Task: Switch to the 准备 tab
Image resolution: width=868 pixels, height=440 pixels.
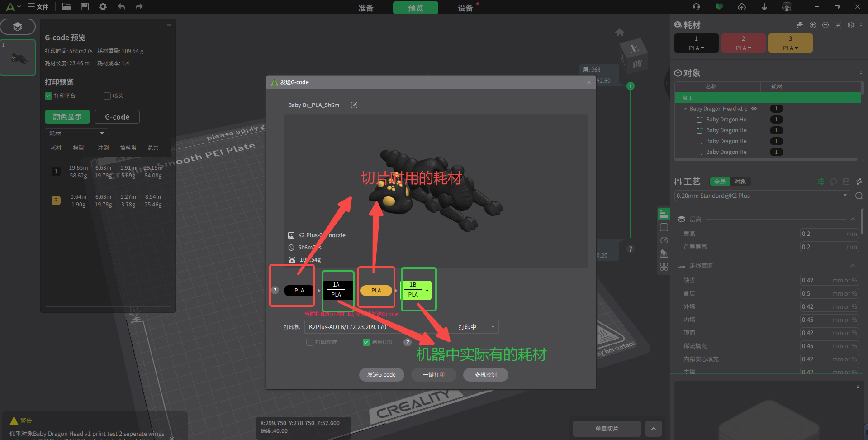Action: coord(366,8)
